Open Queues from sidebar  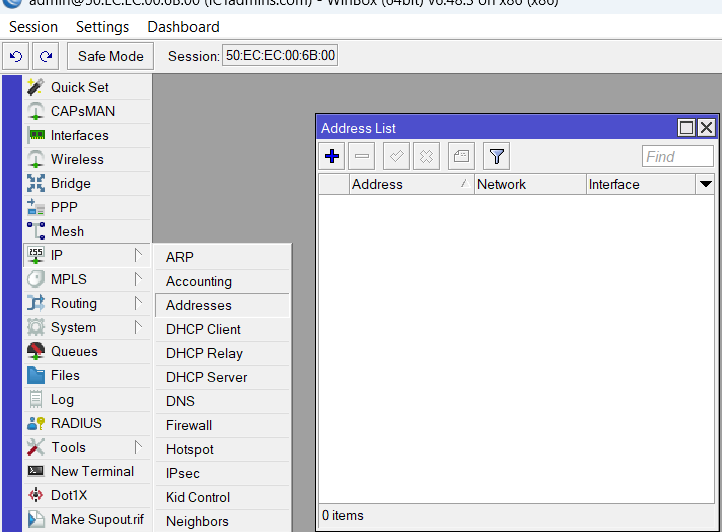click(87, 351)
